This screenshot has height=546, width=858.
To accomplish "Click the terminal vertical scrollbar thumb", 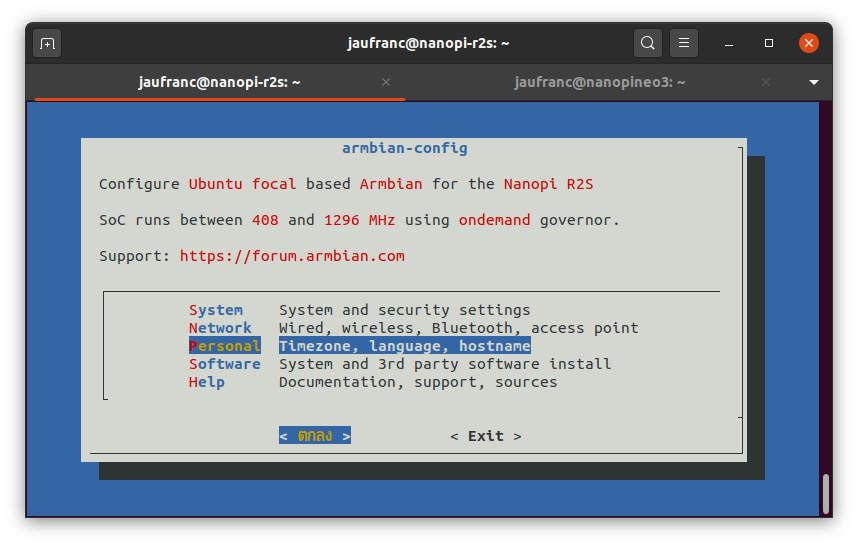I will pyautogui.click(x=826, y=493).
